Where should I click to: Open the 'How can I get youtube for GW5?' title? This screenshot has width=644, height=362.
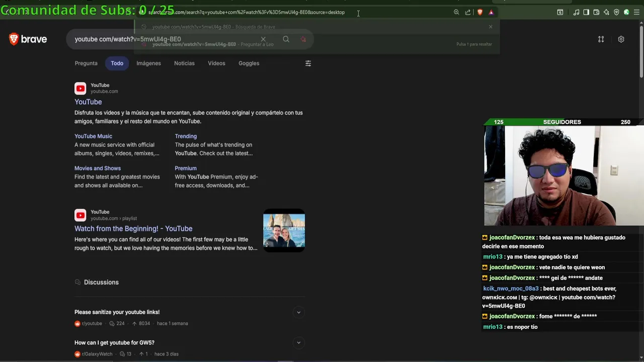(114, 343)
